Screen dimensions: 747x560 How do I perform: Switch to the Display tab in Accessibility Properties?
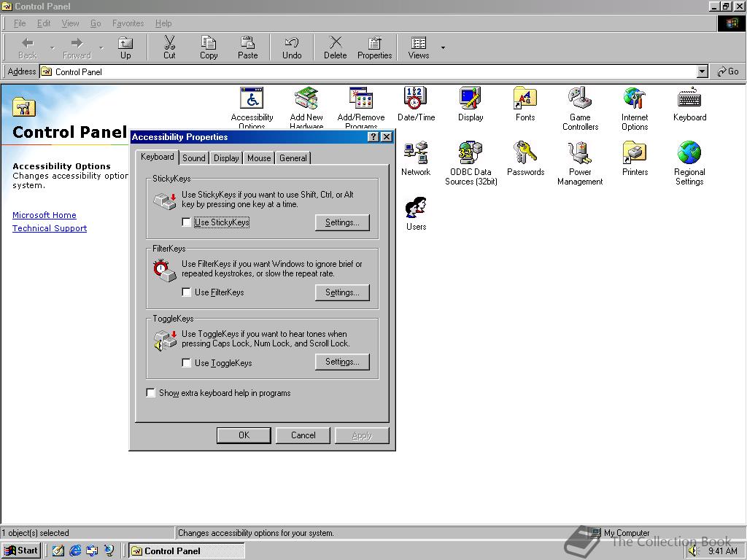pyautogui.click(x=226, y=158)
